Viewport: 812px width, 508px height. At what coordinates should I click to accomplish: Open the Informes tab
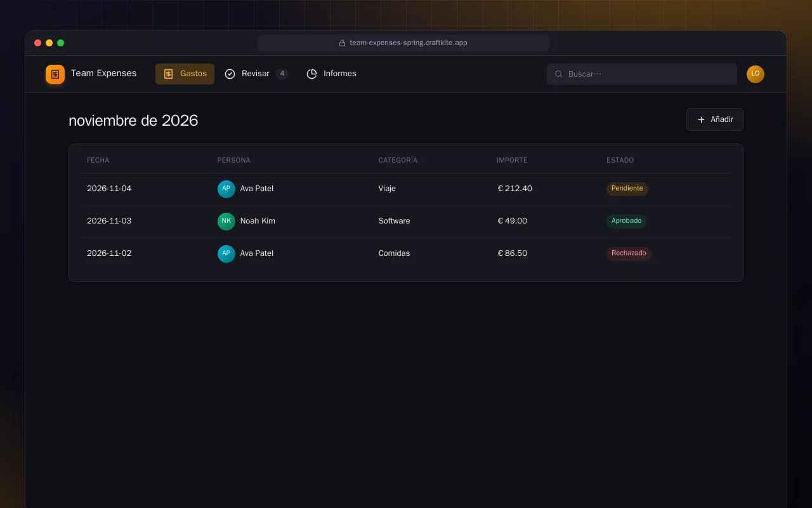(331, 74)
